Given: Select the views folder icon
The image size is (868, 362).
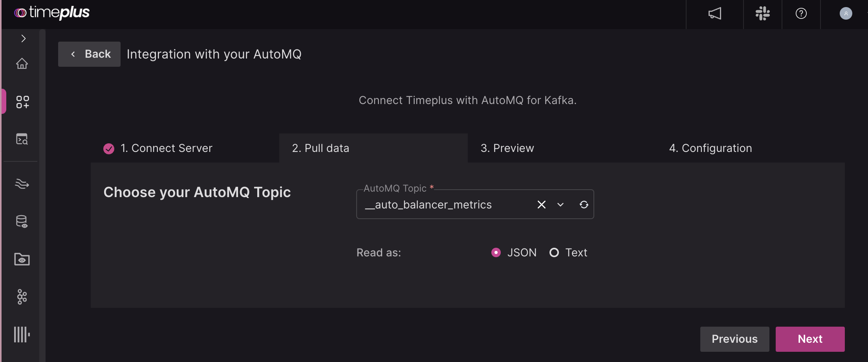Looking at the screenshot, I should pos(22,259).
